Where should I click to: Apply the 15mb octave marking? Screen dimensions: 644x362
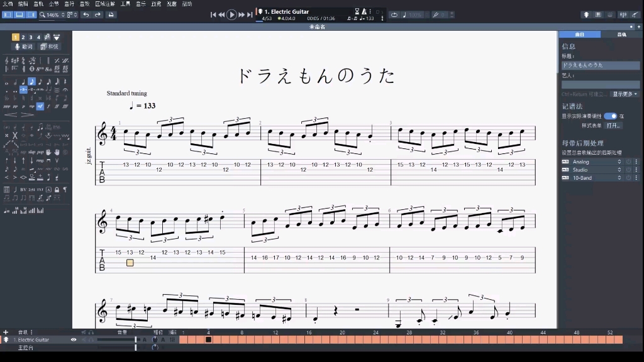pyautogui.click(x=65, y=69)
